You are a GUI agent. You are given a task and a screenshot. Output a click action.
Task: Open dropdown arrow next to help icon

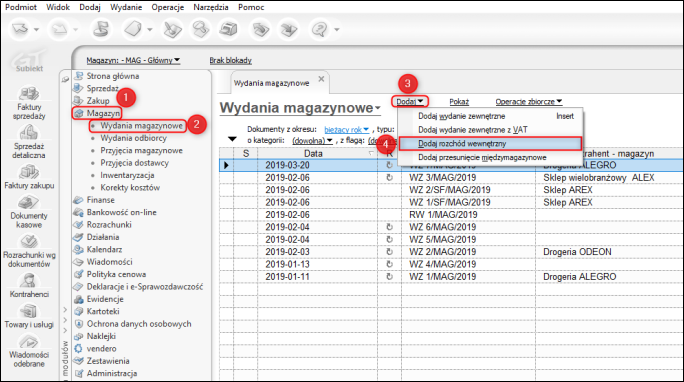point(337,30)
